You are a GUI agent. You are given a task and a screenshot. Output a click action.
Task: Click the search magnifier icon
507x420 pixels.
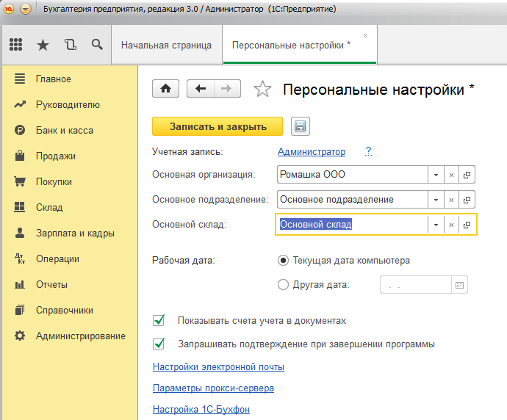[x=97, y=45]
